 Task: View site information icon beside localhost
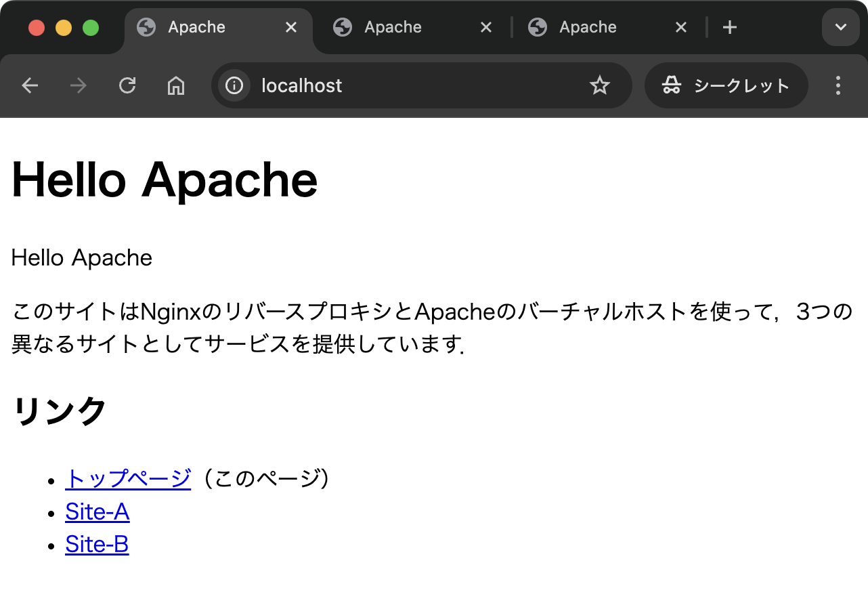coord(234,85)
